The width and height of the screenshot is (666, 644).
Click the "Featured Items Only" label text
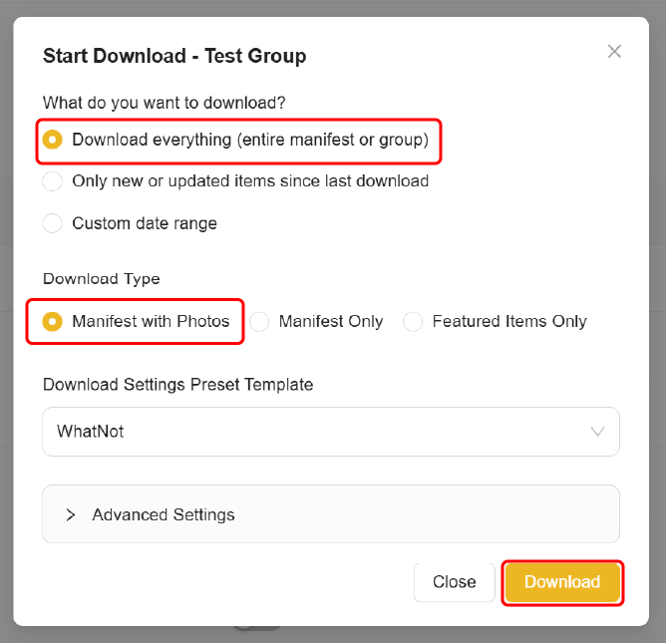[509, 322]
